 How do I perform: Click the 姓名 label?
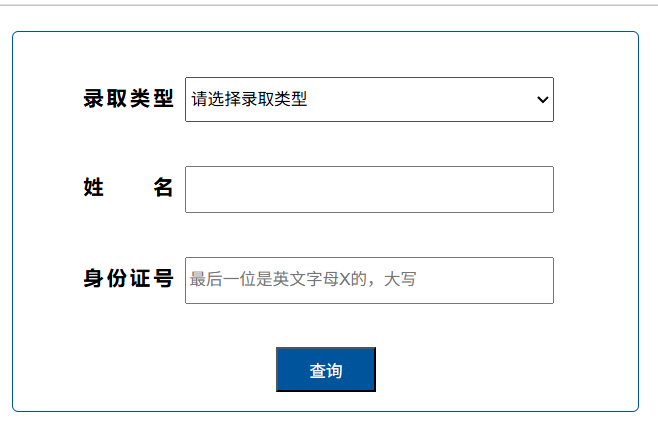(128, 188)
